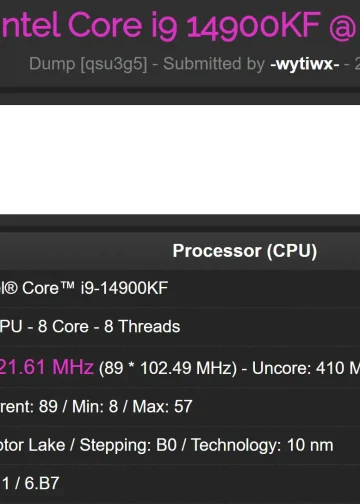The height and width of the screenshot is (504, 360).
Task: Select the Dump [qsu3g5] identifier text
Action: [x=88, y=64]
